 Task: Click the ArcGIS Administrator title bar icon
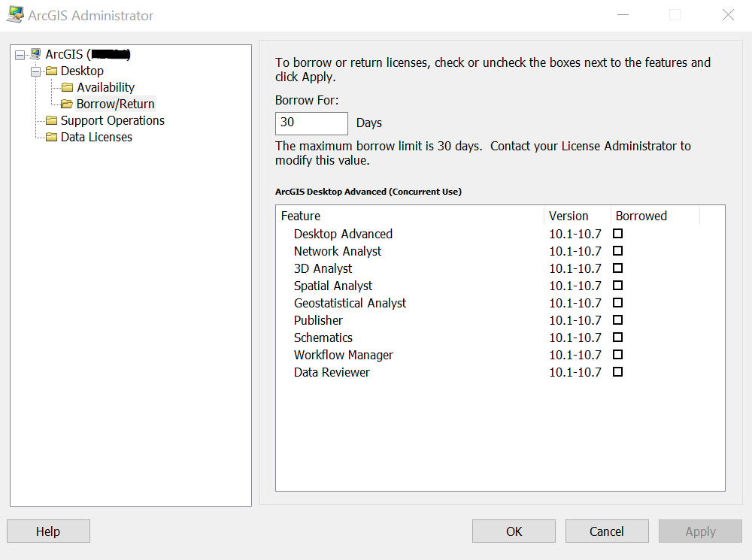click(14, 14)
